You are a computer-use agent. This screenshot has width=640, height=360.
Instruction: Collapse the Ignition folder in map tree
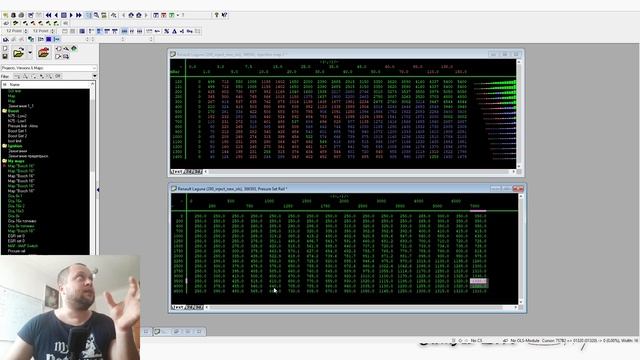(x=4, y=146)
